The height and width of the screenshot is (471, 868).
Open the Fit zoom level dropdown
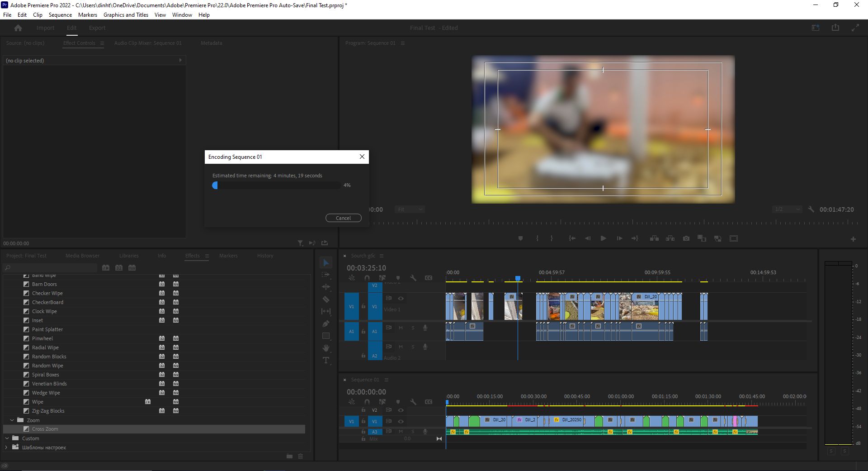[410, 209]
